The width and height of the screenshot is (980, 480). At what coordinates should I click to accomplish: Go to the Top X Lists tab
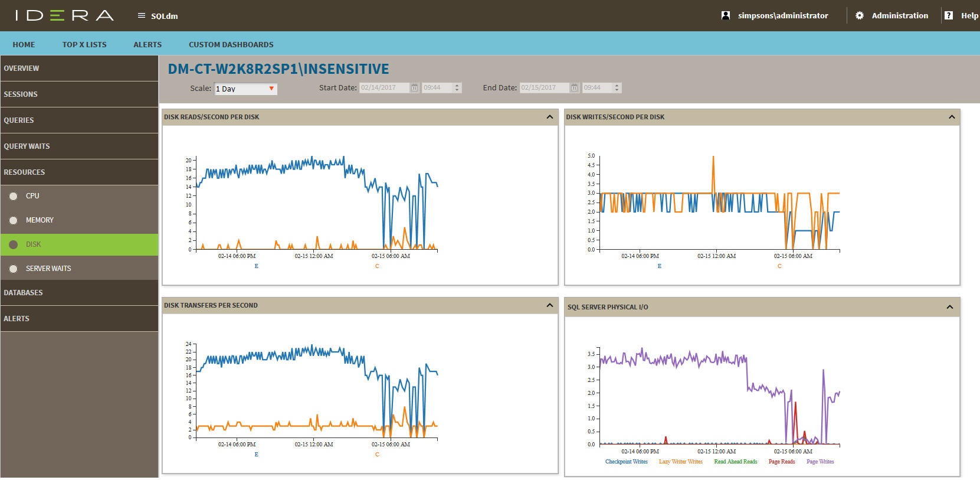click(x=84, y=45)
